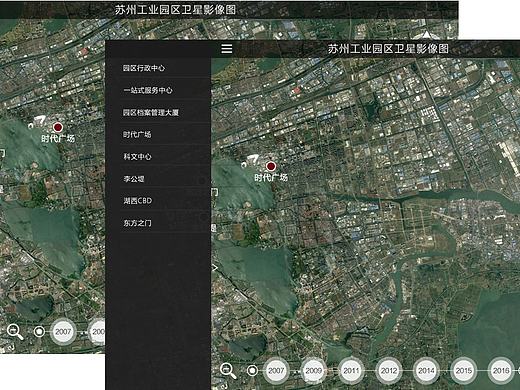
Task: Pick 李公堤 from the location list
Action: coord(134,179)
